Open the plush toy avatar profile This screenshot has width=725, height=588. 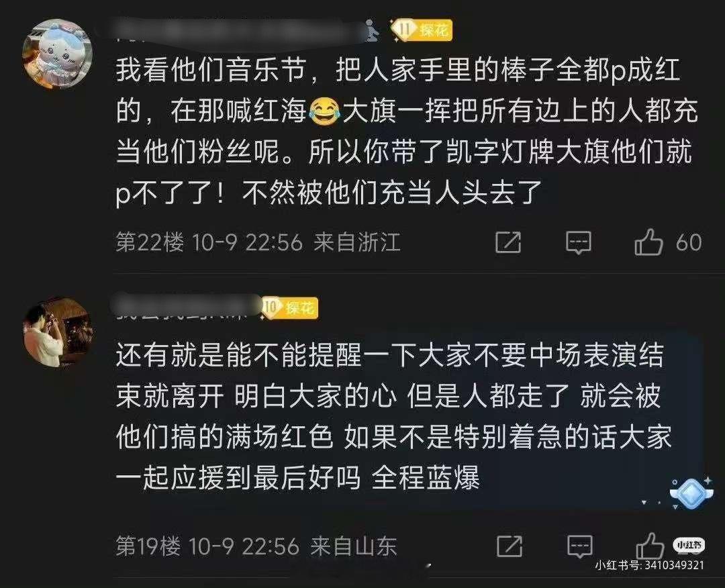point(57,54)
